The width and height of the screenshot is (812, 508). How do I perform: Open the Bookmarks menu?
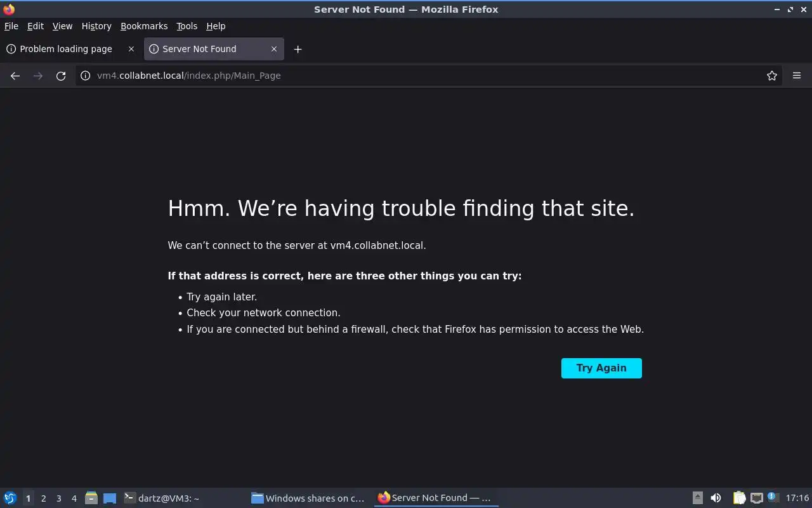tap(144, 26)
